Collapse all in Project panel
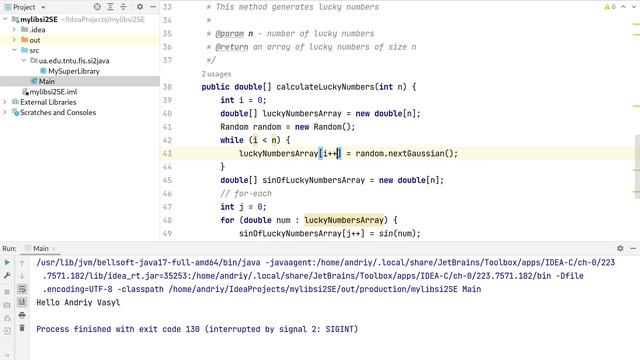The width and height of the screenshot is (640, 360). (x=123, y=7)
